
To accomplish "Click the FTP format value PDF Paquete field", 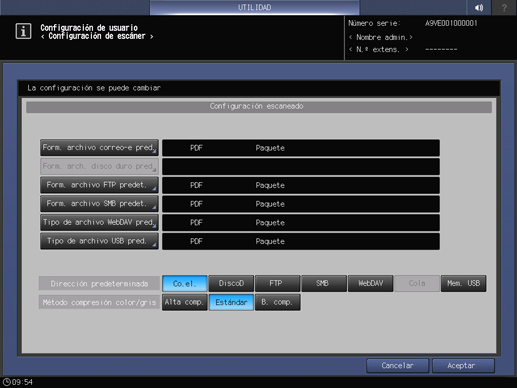I will (x=301, y=185).
